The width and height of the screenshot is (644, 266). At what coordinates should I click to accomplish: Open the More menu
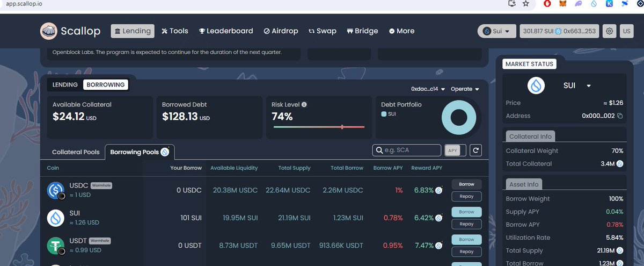tap(401, 31)
